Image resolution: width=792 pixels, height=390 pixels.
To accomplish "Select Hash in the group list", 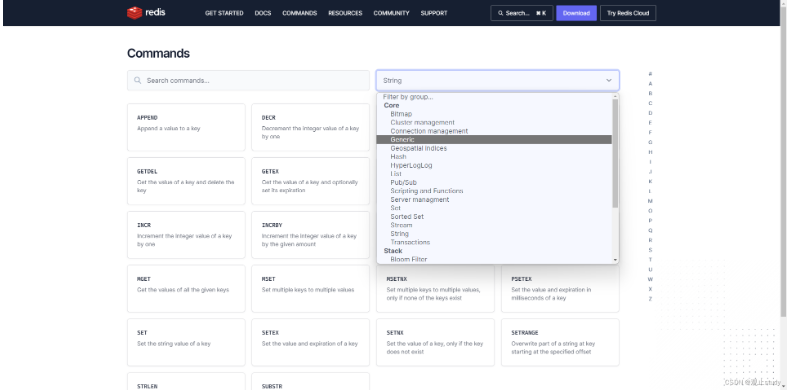I will click(x=493, y=157).
